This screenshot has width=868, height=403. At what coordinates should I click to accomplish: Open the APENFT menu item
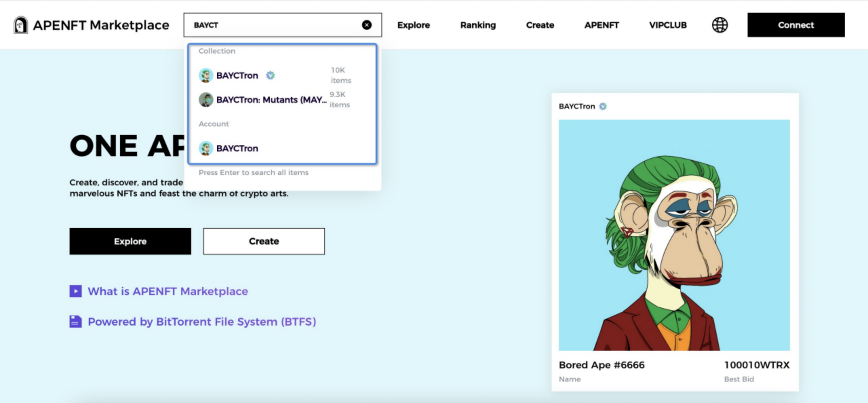[601, 25]
